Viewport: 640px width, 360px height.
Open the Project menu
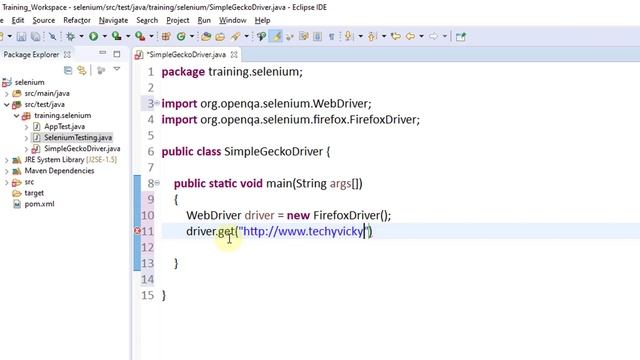tap(178, 20)
